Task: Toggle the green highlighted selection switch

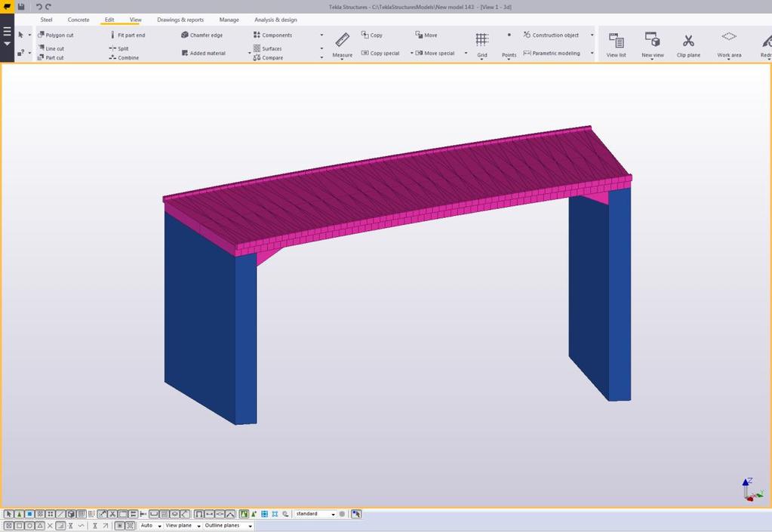Action: [x=244, y=514]
